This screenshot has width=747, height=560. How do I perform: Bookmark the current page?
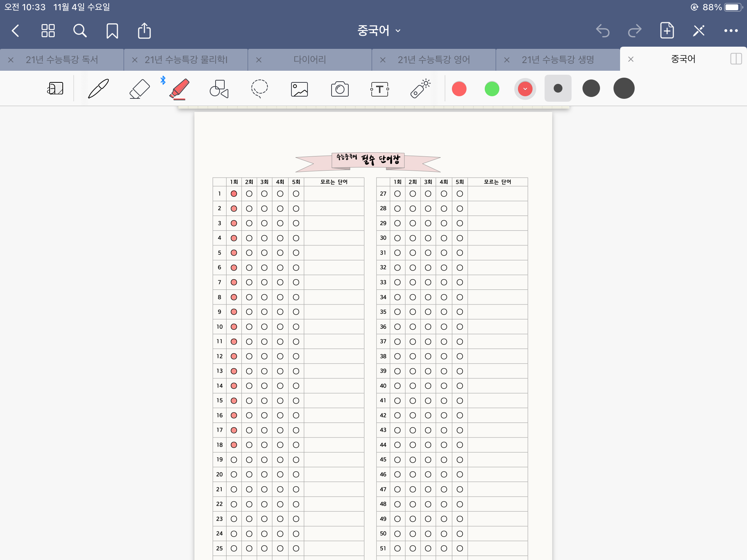click(112, 31)
